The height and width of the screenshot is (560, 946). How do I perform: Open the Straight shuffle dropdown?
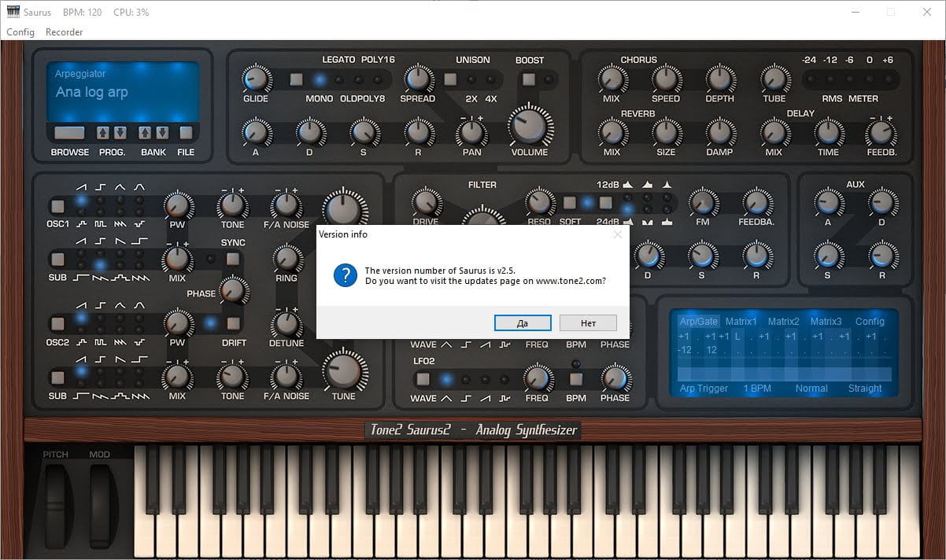click(x=865, y=389)
